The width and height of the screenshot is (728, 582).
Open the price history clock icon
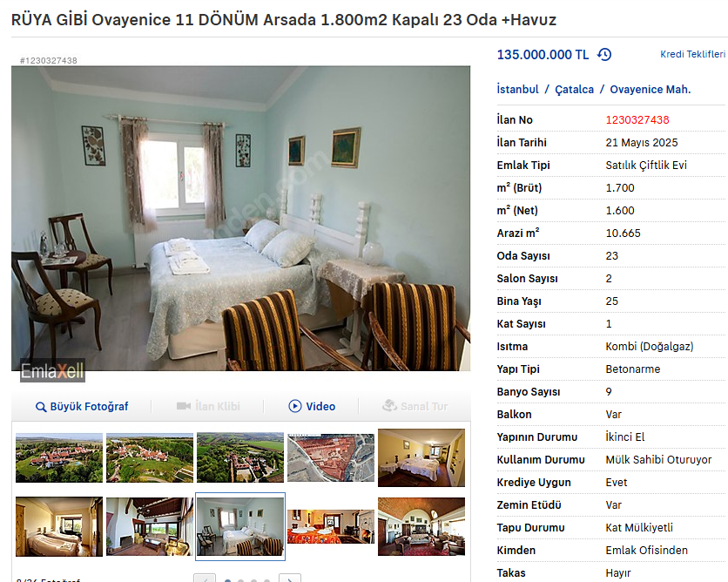604,55
